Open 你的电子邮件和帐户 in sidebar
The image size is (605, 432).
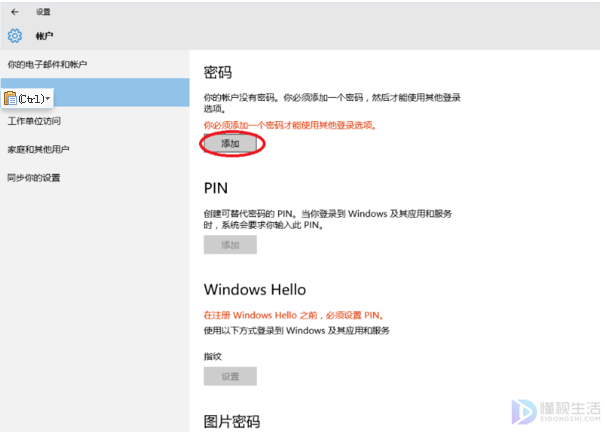click(47, 64)
